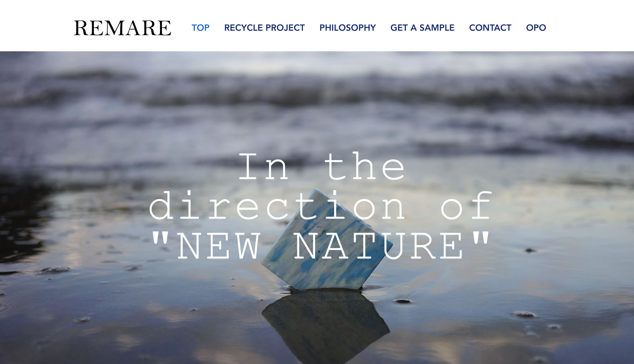Screen dimensions: 634x364
Task: Open the TOP navigation item
Action: click(200, 28)
